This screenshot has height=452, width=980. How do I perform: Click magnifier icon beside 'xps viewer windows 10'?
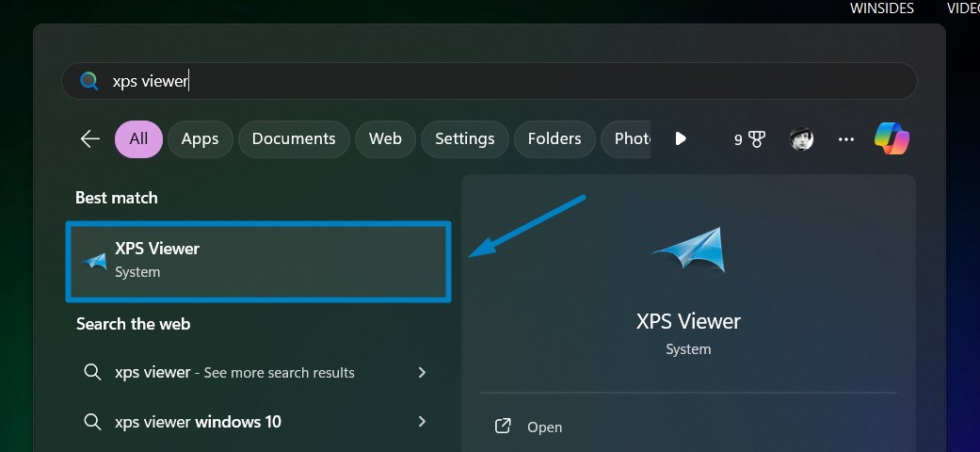coord(92,422)
